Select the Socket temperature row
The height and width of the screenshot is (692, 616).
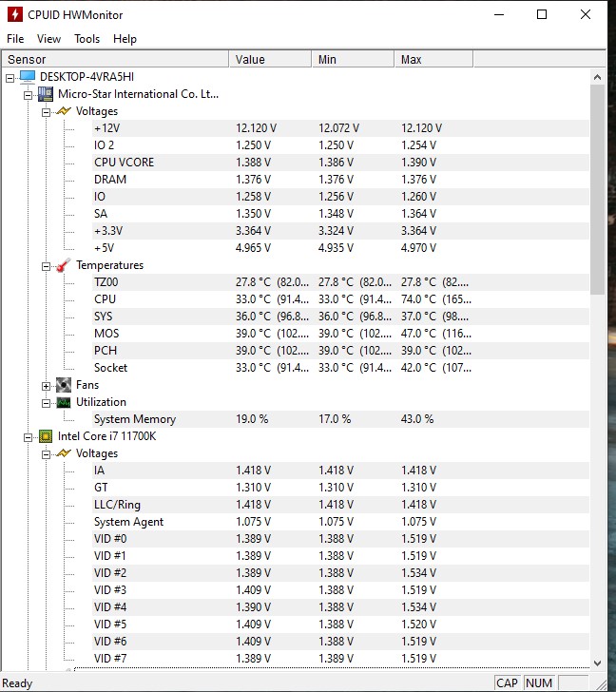[x=340, y=368]
